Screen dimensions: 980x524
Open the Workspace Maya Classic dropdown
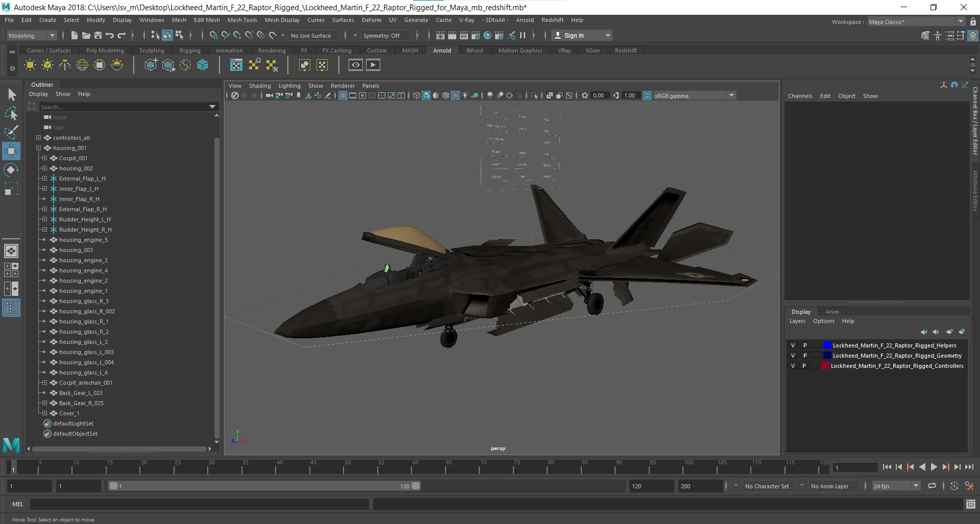916,21
